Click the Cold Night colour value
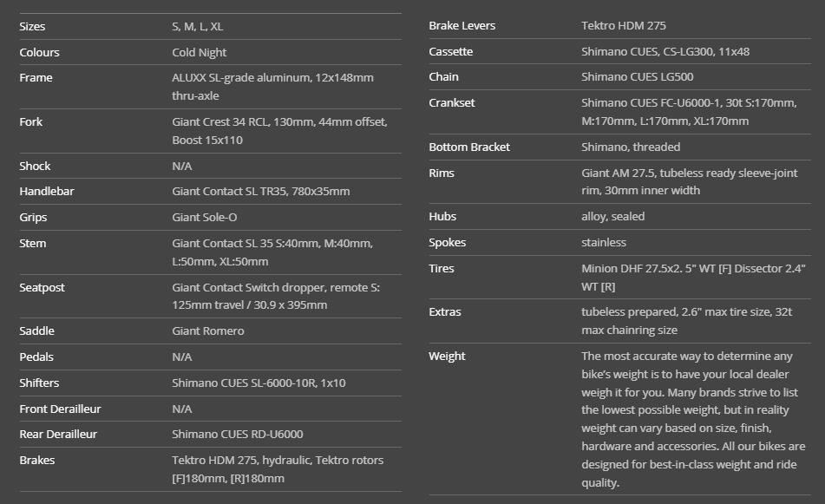Image resolution: width=825 pixels, height=504 pixels. [x=200, y=53]
